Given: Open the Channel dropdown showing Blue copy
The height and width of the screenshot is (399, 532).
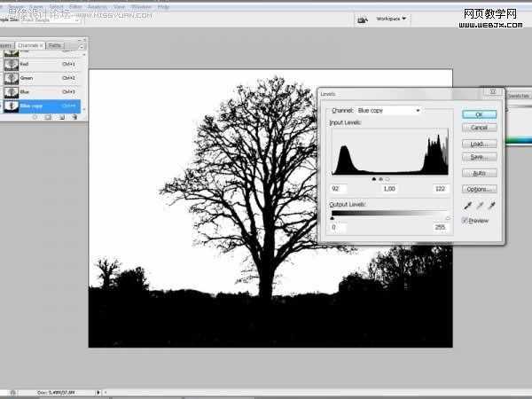Looking at the screenshot, I should point(389,110).
